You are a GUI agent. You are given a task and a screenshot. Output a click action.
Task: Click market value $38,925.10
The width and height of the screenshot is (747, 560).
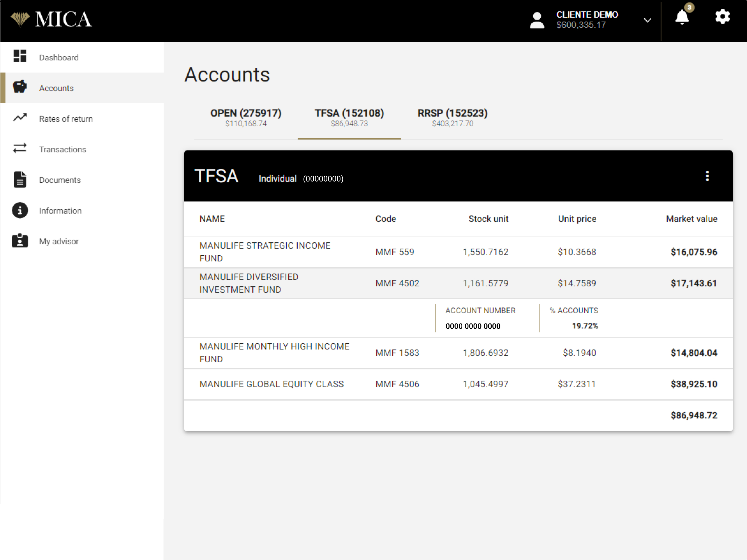click(x=694, y=384)
